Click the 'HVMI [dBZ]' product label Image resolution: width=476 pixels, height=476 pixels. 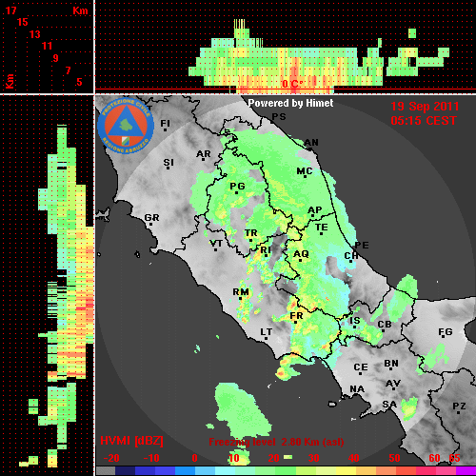pos(131,441)
